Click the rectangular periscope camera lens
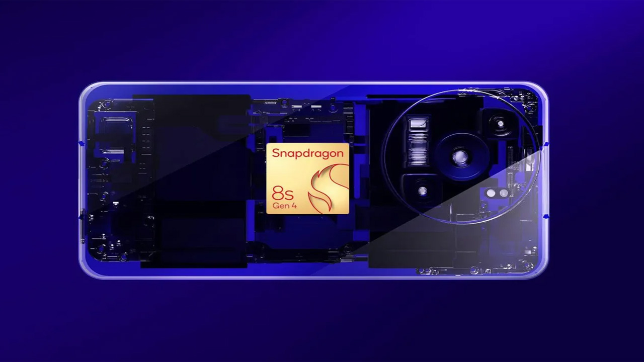The image size is (644, 362). (419, 142)
